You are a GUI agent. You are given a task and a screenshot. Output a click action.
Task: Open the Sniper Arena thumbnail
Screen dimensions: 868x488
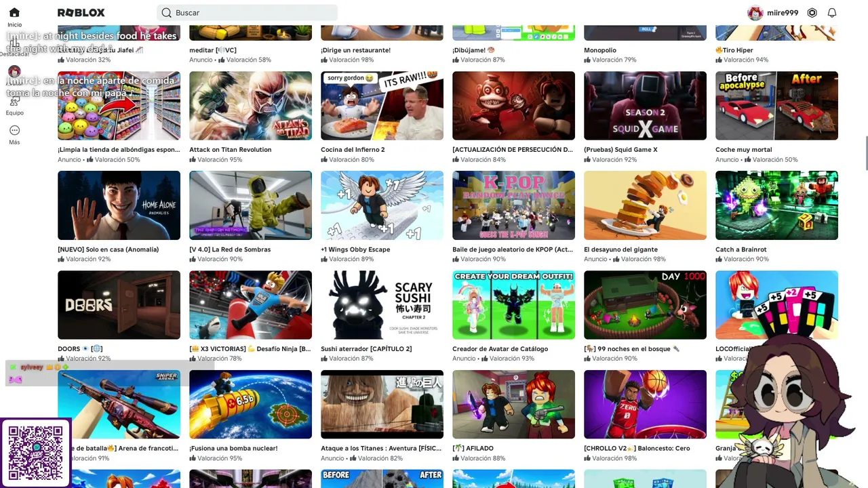pyautogui.click(x=119, y=405)
